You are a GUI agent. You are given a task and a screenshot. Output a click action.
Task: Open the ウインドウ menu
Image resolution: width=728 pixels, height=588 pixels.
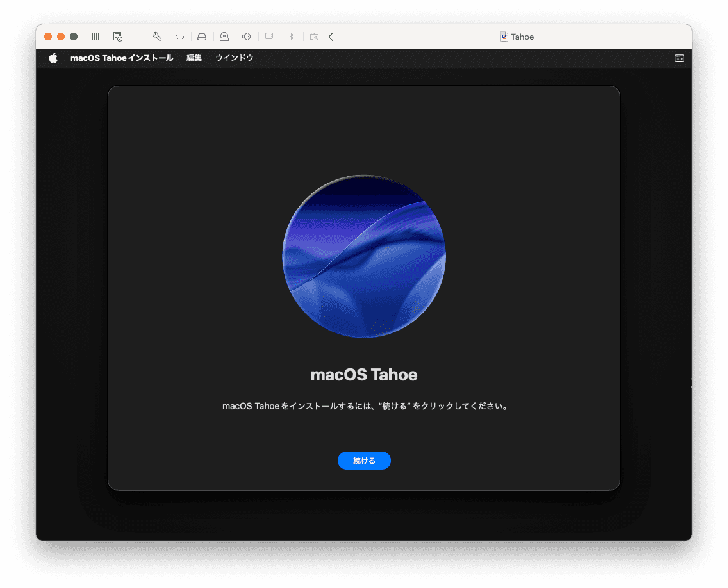coord(235,58)
